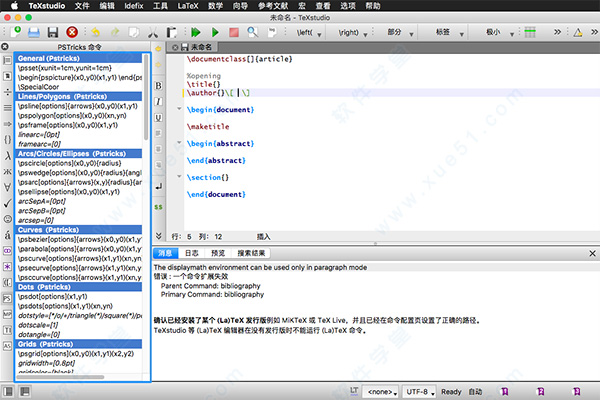
Task: Insert newline with the return arrow icon
Action: click(x=158, y=186)
